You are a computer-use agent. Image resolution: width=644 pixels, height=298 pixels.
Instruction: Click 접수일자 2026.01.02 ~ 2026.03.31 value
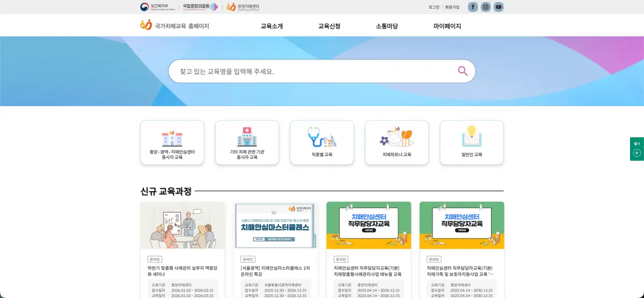192,290
